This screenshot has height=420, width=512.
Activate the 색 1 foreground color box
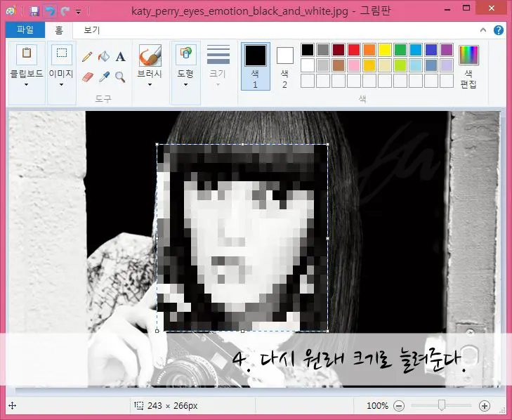tap(255, 65)
